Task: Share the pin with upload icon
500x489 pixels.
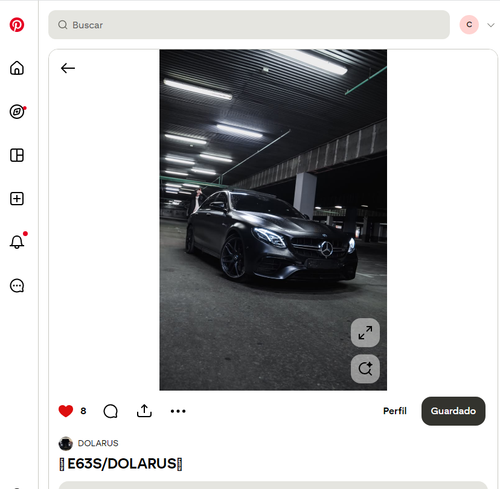Action: pyautogui.click(x=144, y=411)
